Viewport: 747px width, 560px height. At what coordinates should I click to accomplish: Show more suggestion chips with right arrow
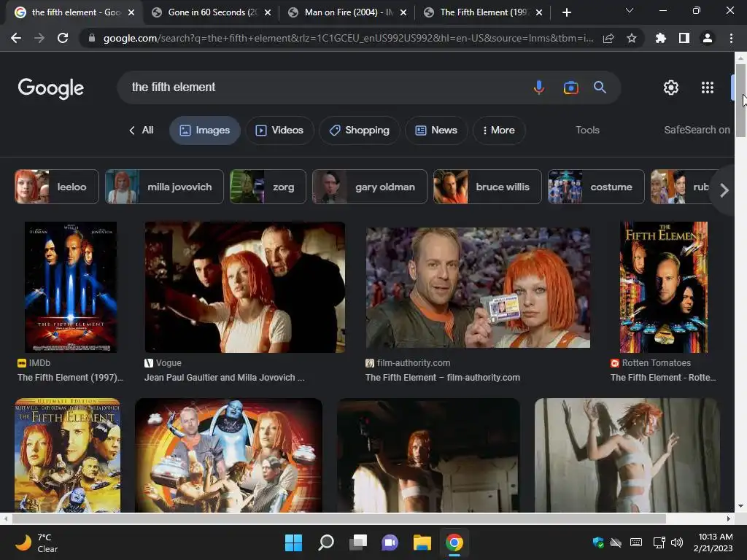pyautogui.click(x=724, y=190)
